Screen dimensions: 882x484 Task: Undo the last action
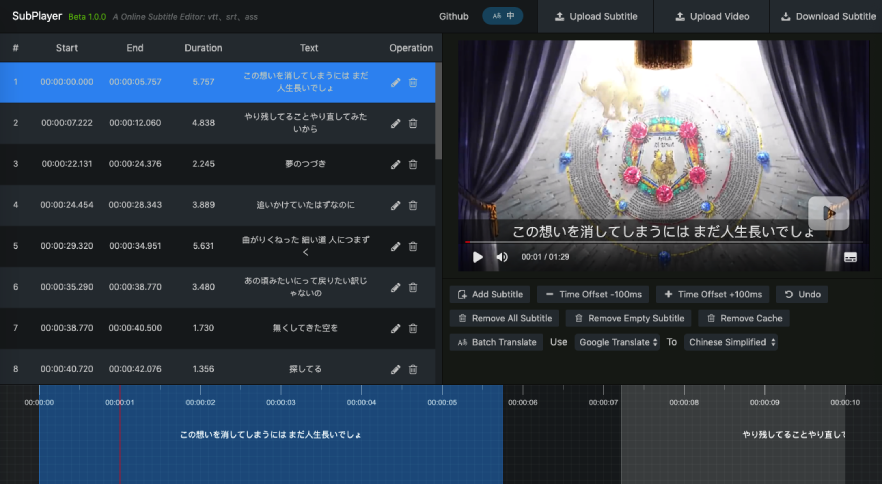point(802,294)
